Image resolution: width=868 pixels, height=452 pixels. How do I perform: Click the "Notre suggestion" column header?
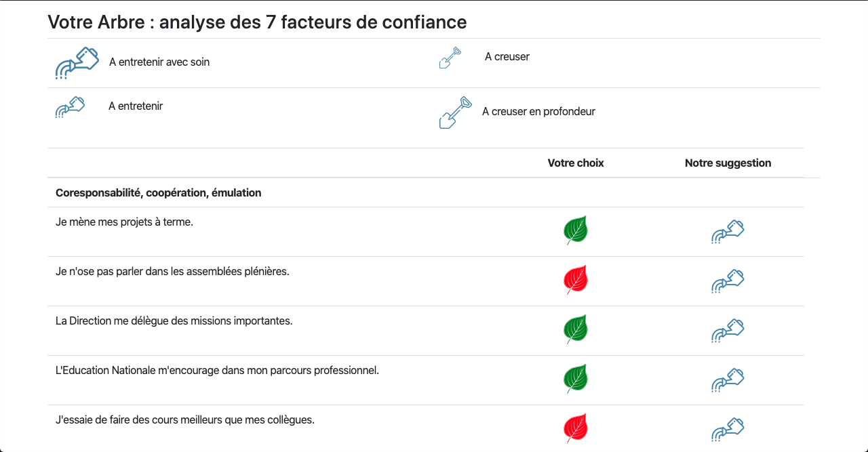(728, 163)
